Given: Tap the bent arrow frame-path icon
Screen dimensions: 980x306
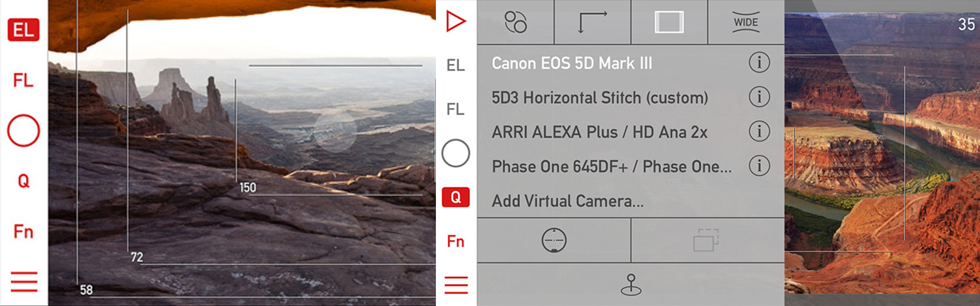Looking at the screenshot, I should coord(592,22).
